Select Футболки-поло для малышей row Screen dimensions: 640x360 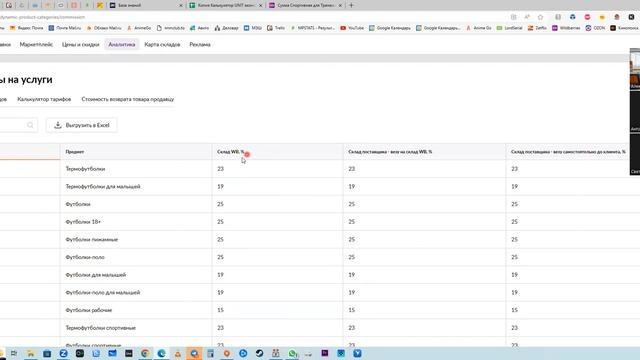point(102,293)
